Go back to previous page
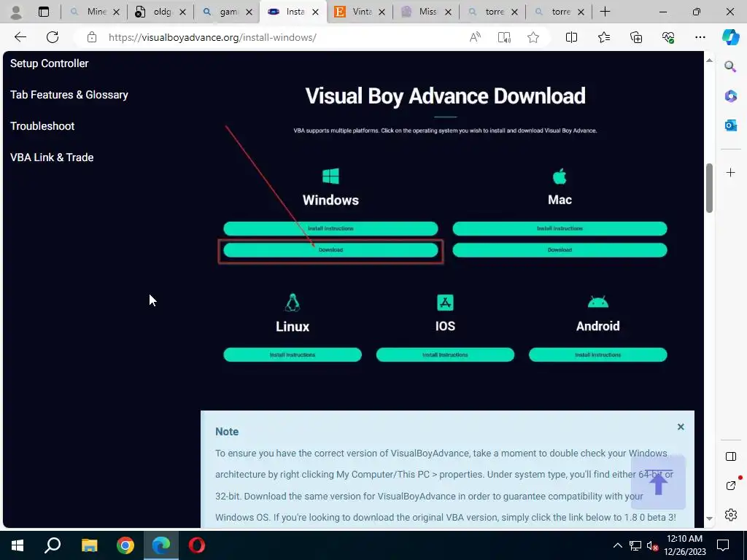The image size is (747, 560). pyautogui.click(x=20, y=37)
